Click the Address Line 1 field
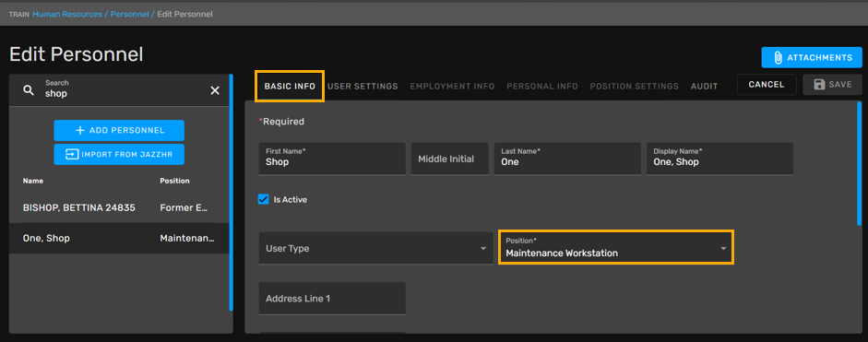 click(x=331, y=299)
